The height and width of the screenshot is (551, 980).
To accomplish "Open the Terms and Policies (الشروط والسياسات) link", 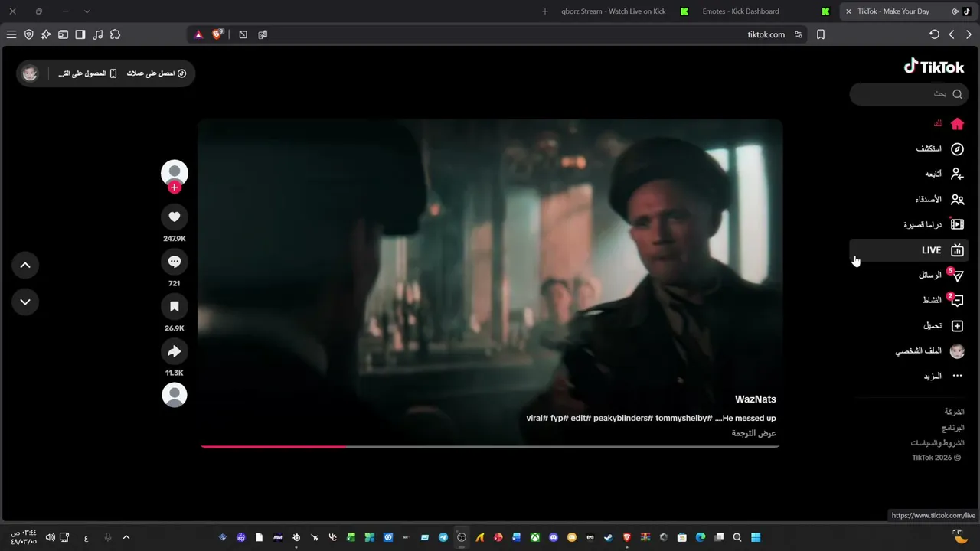I will pyautogui.click(x=937, y=444).
